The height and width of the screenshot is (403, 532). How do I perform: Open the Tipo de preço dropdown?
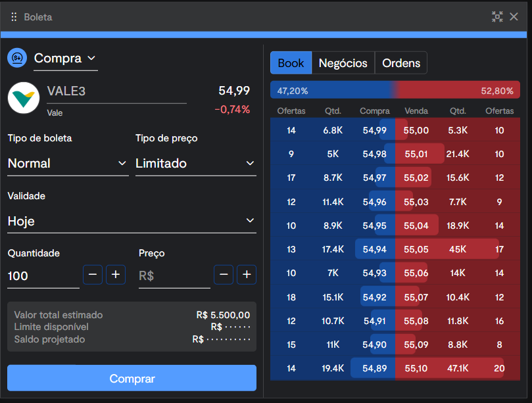pyautogui.click(x=195, y=163)
